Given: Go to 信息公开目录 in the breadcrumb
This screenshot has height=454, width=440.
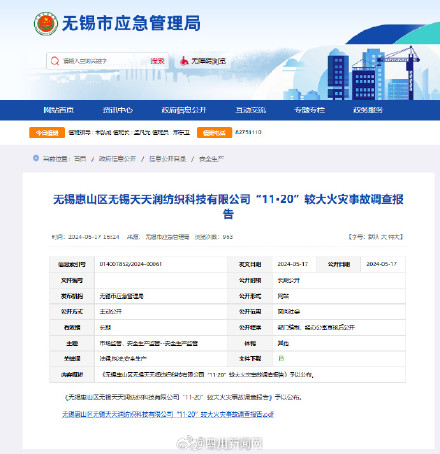Looking at the screenshot, I should tap(167, 159).
